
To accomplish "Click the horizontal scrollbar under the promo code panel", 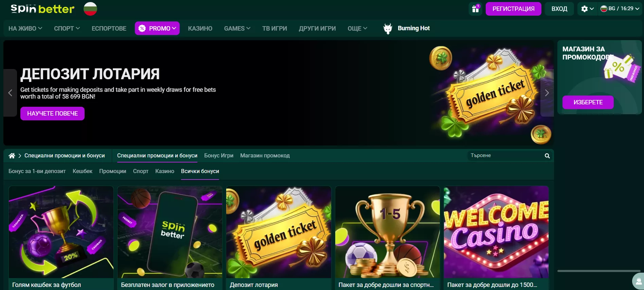I will [599, 271].
